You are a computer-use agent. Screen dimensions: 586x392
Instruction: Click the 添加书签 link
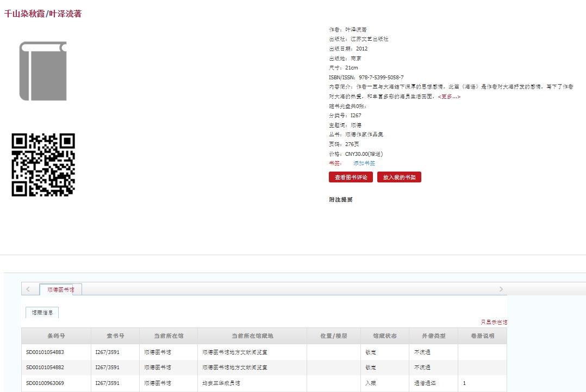tap(364, 163)
